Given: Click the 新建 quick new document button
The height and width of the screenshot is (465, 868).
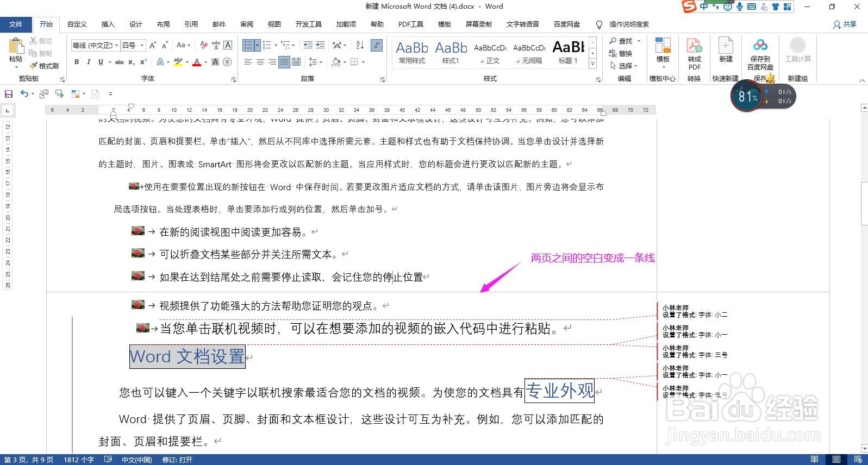Looking at the screenshot, I should tap(726, 51).
